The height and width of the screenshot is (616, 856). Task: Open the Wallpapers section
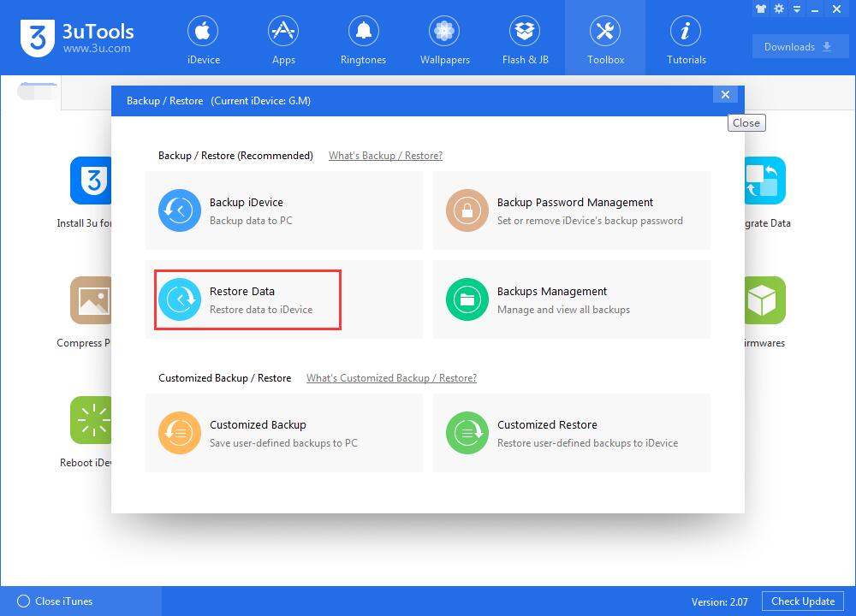tap(444, 39)
